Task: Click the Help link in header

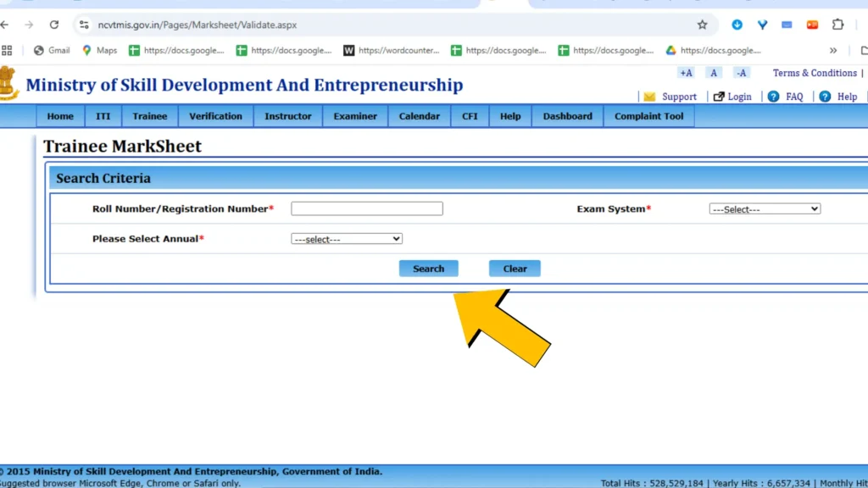Action: [x=847, y=97]
